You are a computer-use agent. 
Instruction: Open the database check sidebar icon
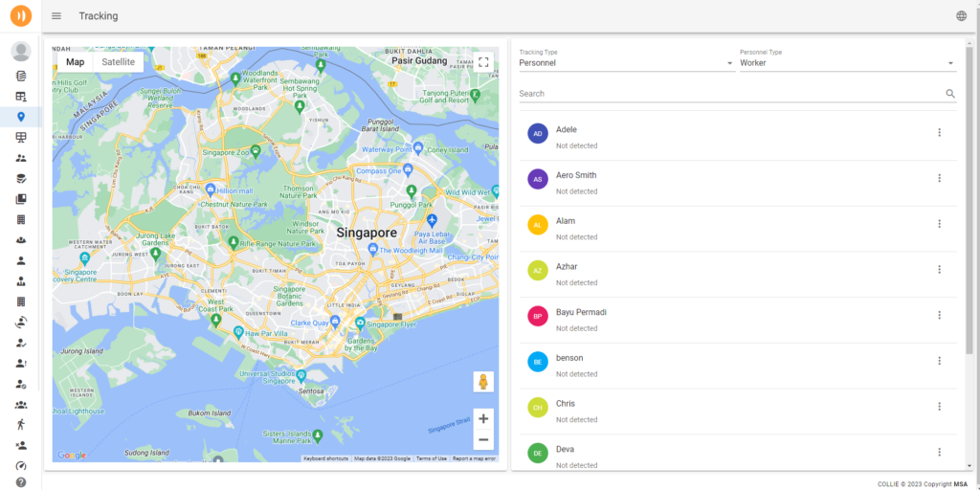tap(21, 179)
